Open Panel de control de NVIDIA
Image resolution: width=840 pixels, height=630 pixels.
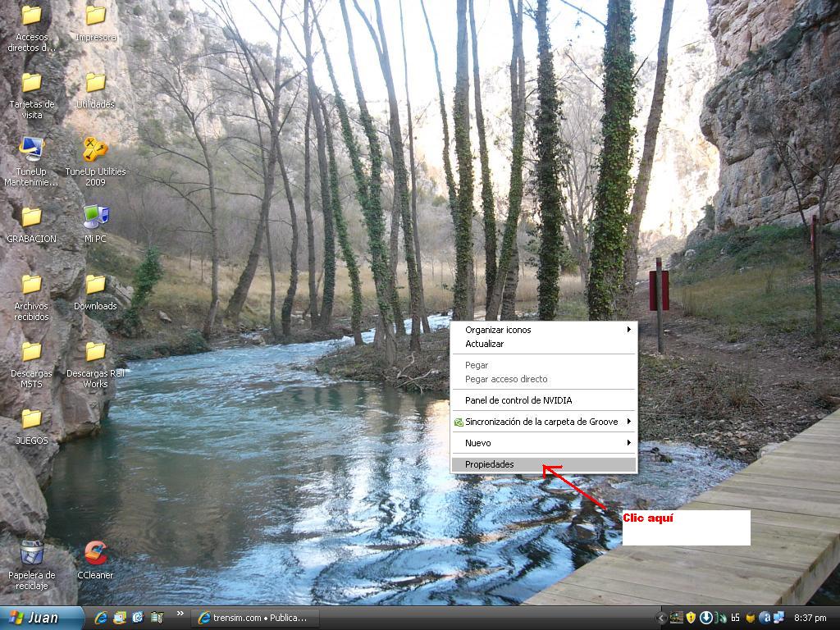click(518, 400)
